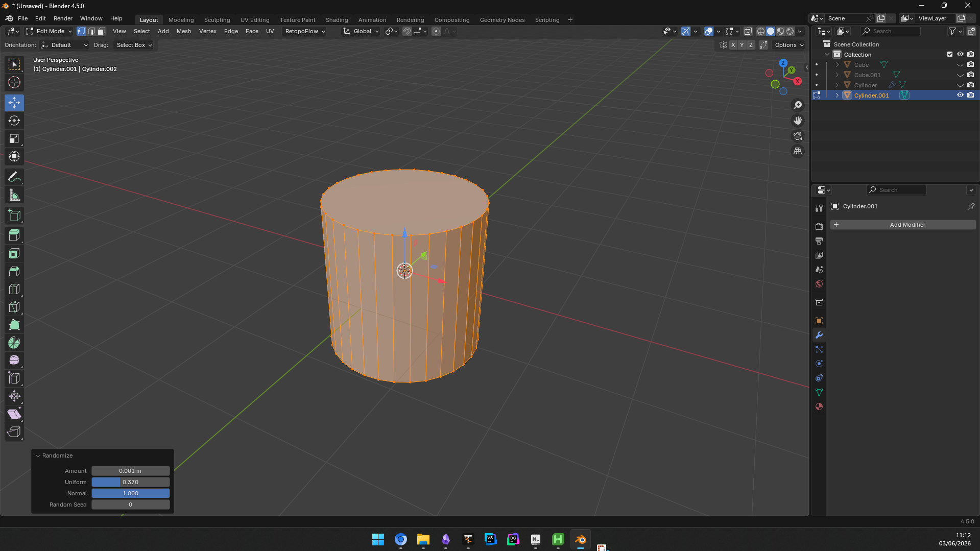980x551 pixels.
Task: Open the Edit Mode dropdown
Action: [x=49, y=31]
